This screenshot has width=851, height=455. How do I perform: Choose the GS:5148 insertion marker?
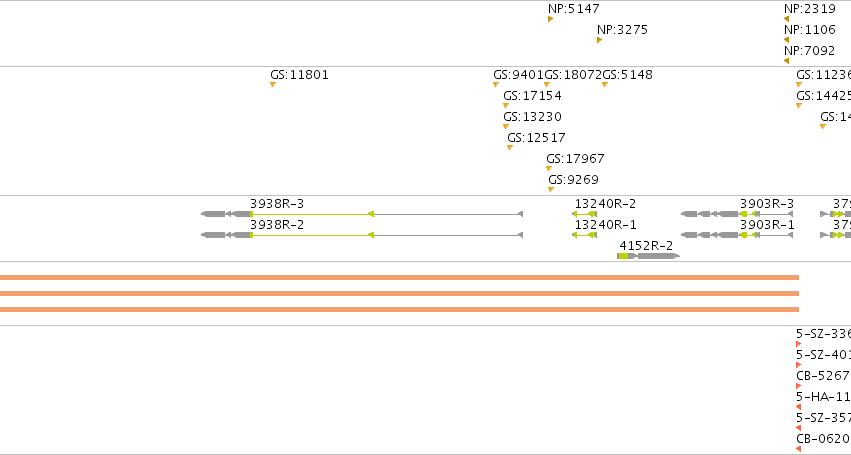tap(605, 84)
